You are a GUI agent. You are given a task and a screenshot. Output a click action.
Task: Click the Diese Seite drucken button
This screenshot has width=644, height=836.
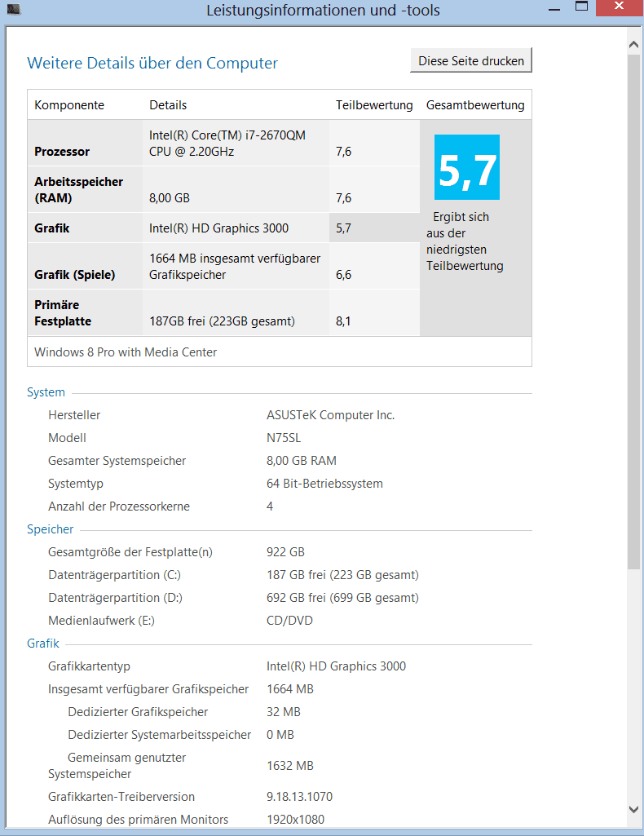[x=471, y=61]
